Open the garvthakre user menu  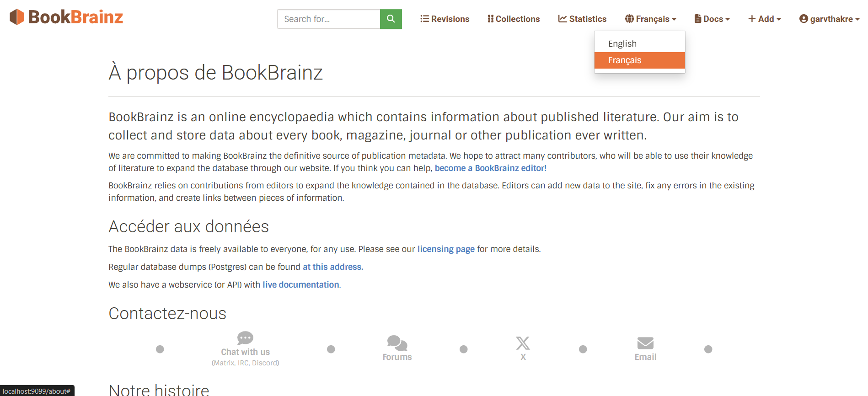click(829, 19)
